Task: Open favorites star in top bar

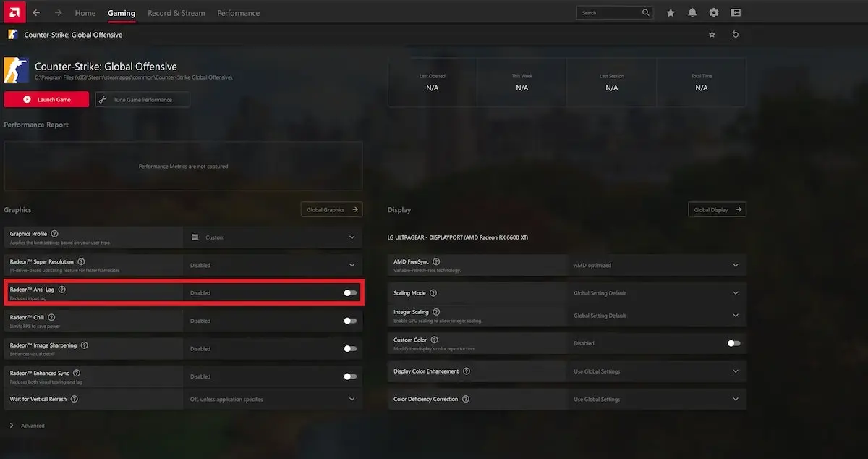Action: 671,13
